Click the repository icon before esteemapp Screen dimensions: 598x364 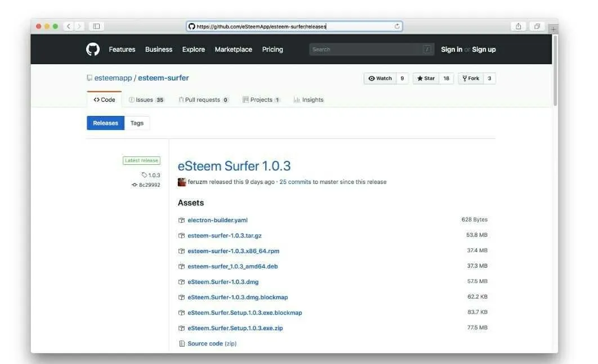coord(89,78)
